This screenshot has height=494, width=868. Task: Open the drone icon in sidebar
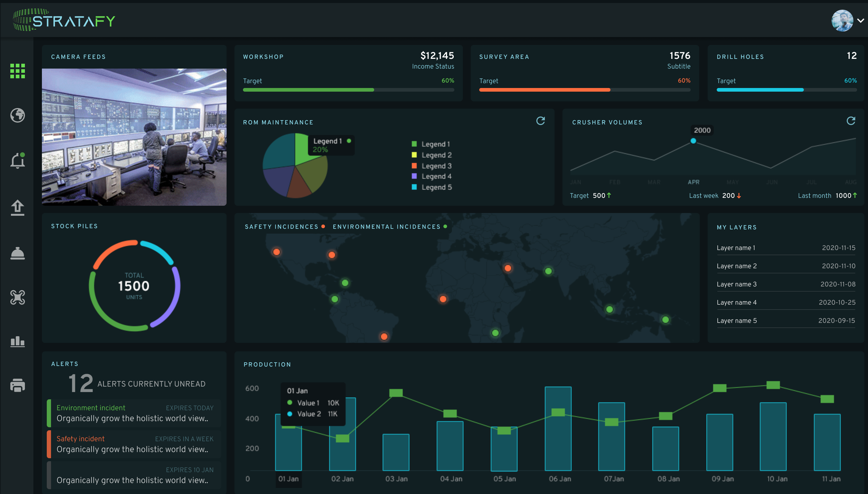point(18,297)
